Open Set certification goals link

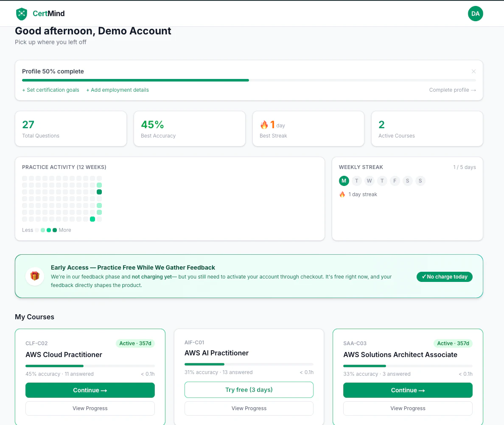click(50, 90)
